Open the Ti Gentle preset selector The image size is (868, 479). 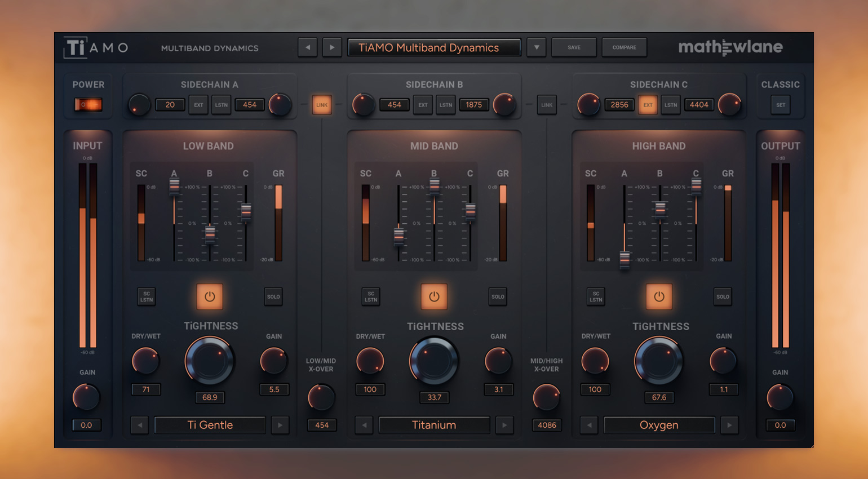tap(209, 425)
